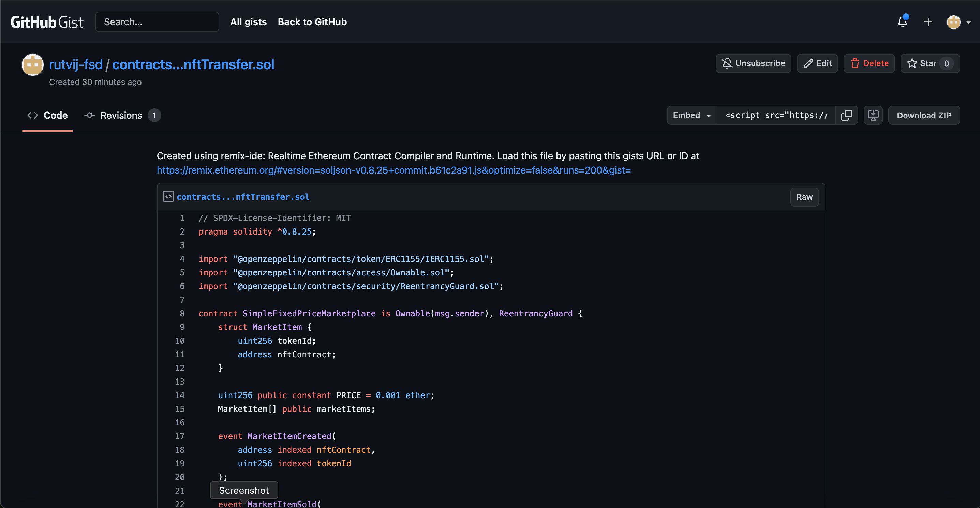Open the remix.ethereum.org link

[394, 170]
